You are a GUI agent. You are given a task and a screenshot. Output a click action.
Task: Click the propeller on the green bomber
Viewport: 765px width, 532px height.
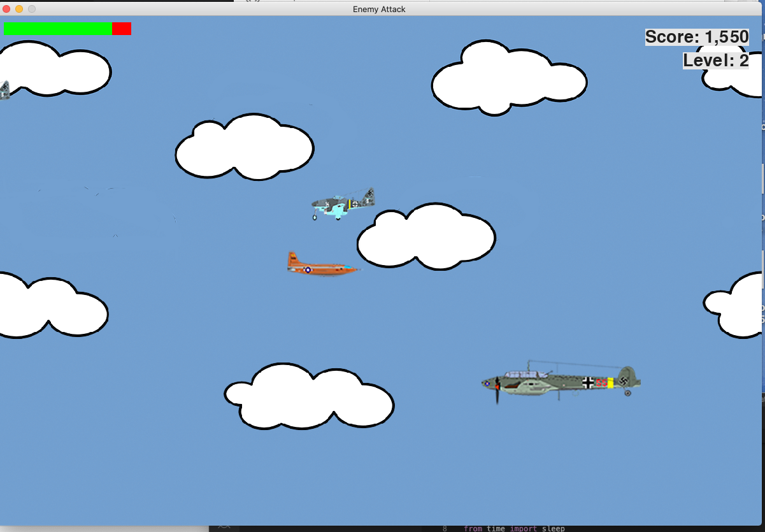(x=497, y=389)
